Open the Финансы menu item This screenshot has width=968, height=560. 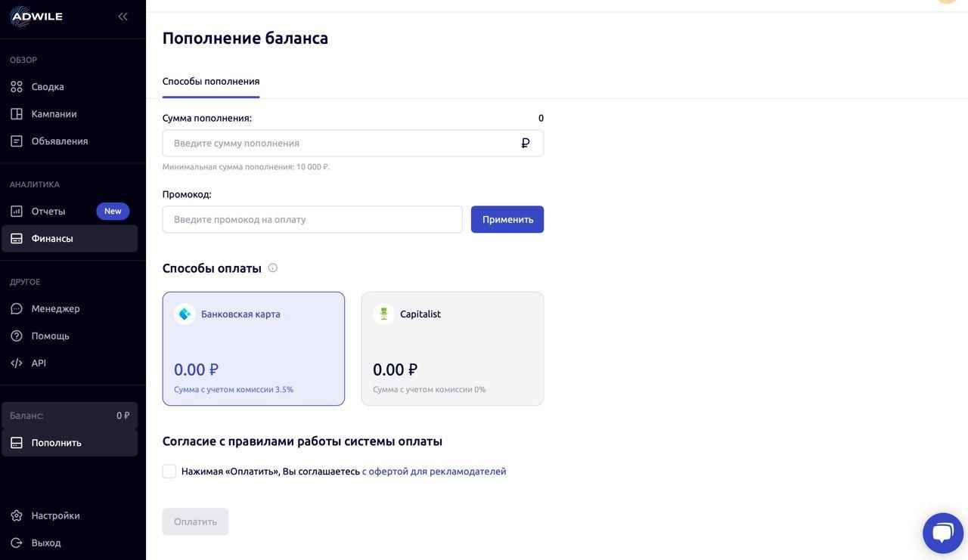[70, 239]
